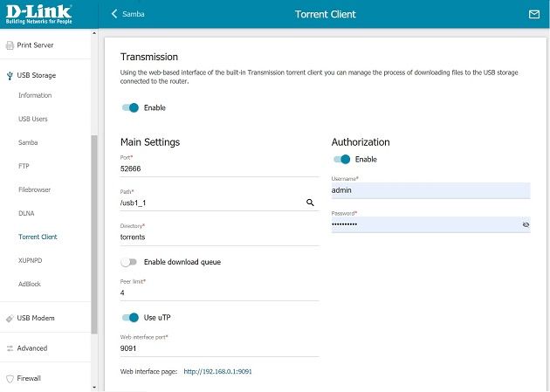Open the XUPNPD page

[x=31, y=260]
